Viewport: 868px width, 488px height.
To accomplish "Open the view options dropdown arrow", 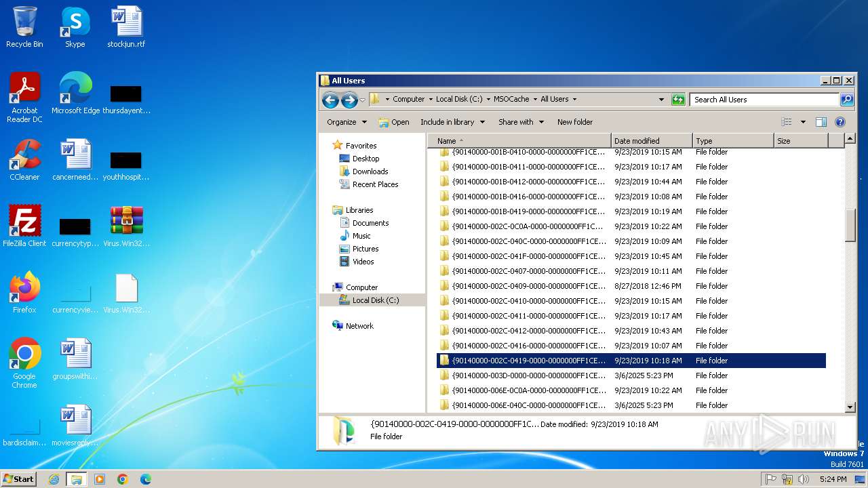I will pyautogui.click(x=803, y=122).
